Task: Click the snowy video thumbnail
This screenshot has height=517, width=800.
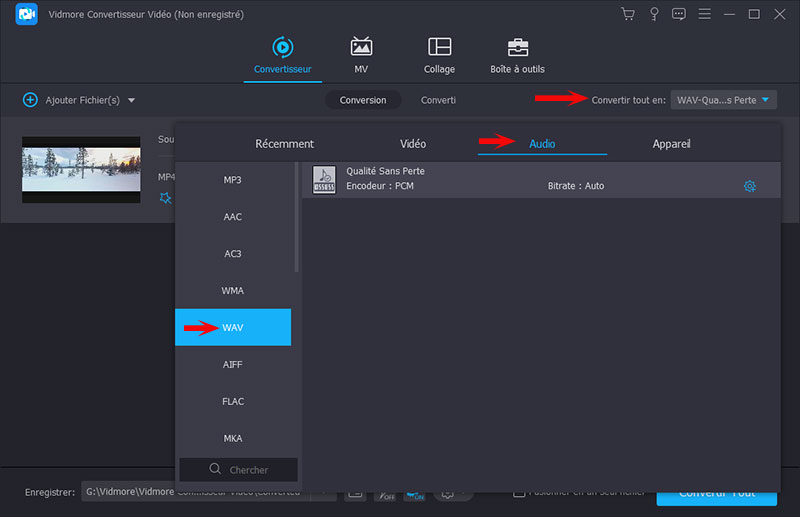Action: (x=81, y=169)
